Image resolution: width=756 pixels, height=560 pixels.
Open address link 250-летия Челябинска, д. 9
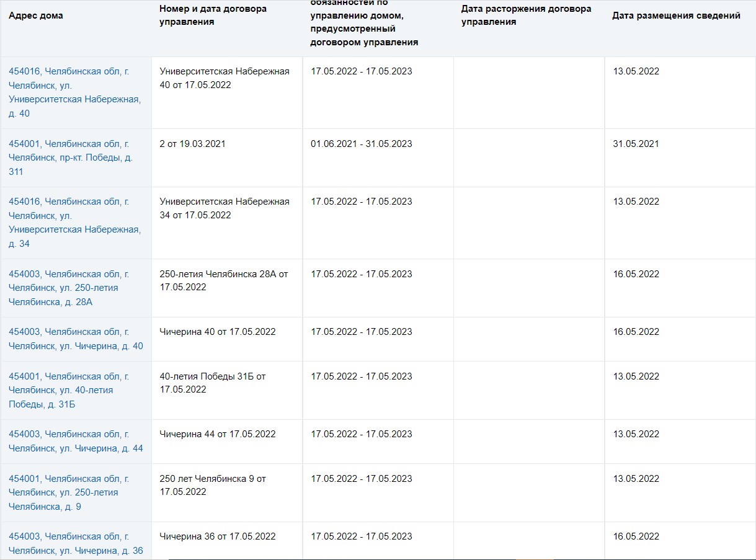(x=69, y=492)
